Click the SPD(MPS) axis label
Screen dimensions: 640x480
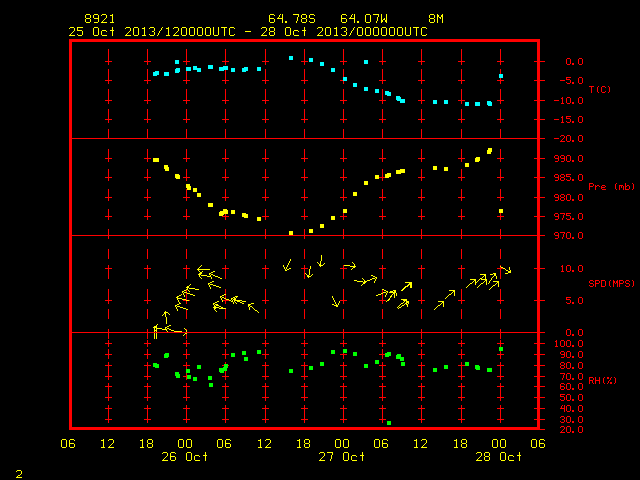(x=611, y=283)
